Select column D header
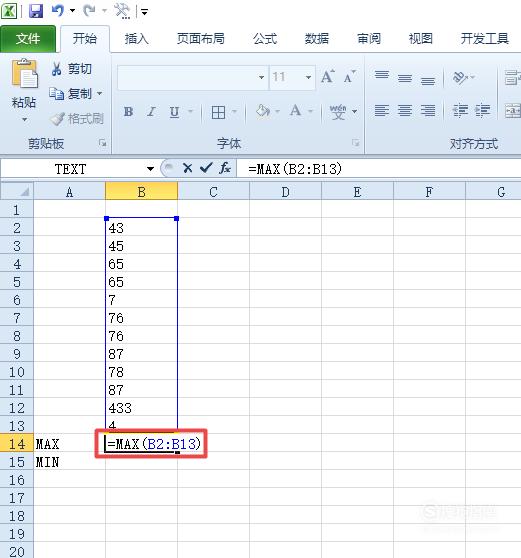 [x=285, y=192]
